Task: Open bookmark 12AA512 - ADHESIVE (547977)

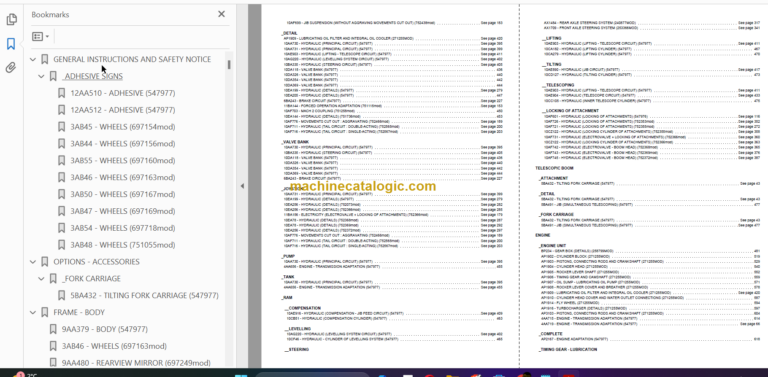Action: (122, 110)
